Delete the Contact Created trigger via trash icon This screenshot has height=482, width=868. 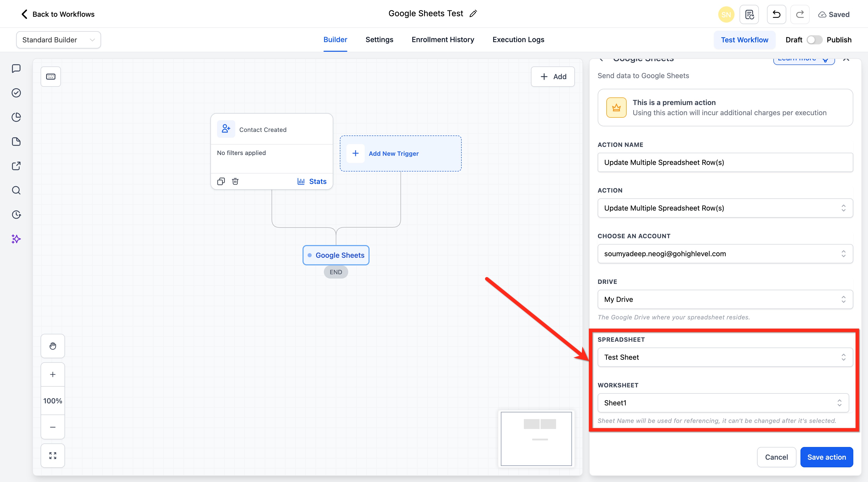coord(235,181)
